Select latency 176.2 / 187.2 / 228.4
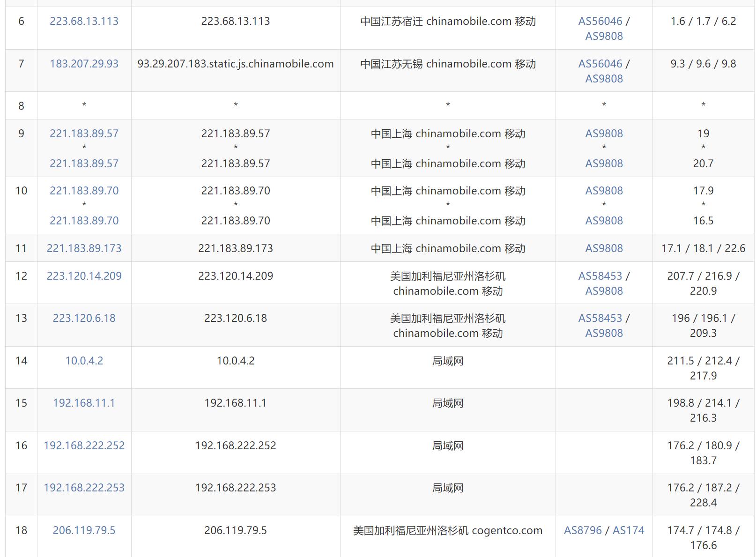This screenshot has width=756, height=557. tap(703, 495)
